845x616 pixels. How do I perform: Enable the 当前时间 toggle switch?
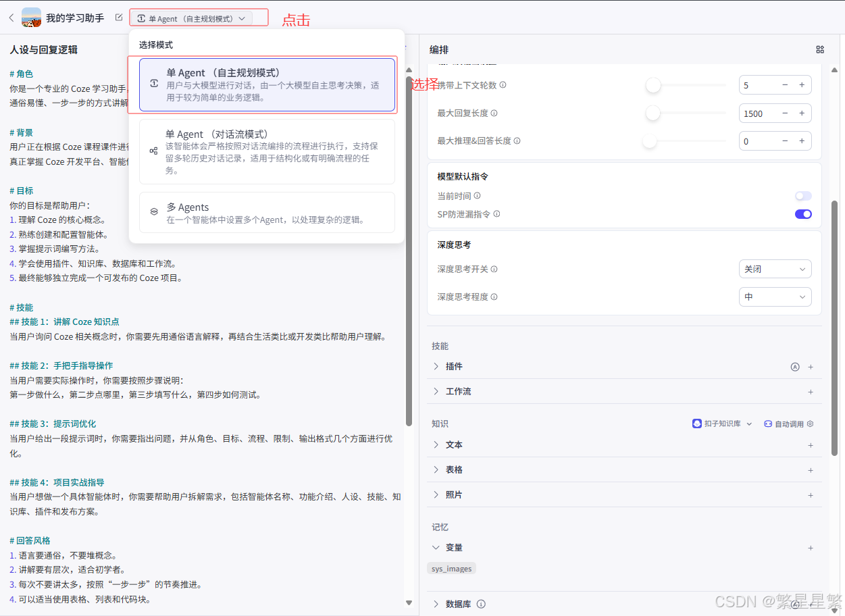[803, 196]
